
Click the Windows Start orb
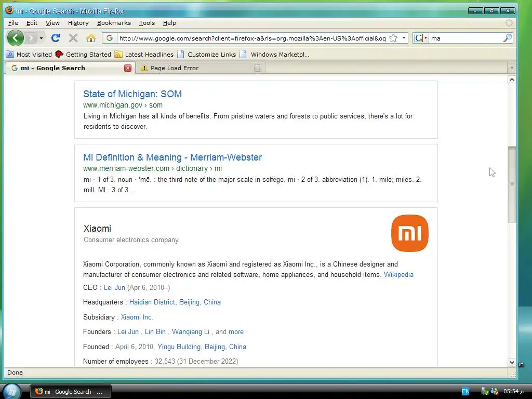(x=11, y=391)
